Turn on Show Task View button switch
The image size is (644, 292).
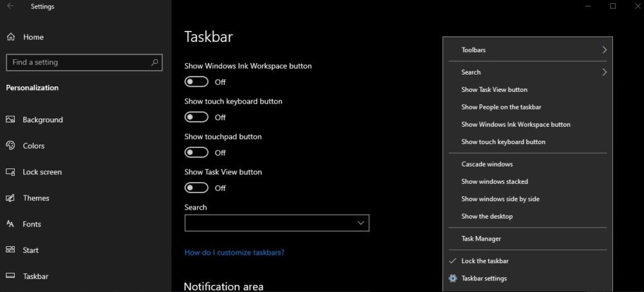(x=196, y=188)
